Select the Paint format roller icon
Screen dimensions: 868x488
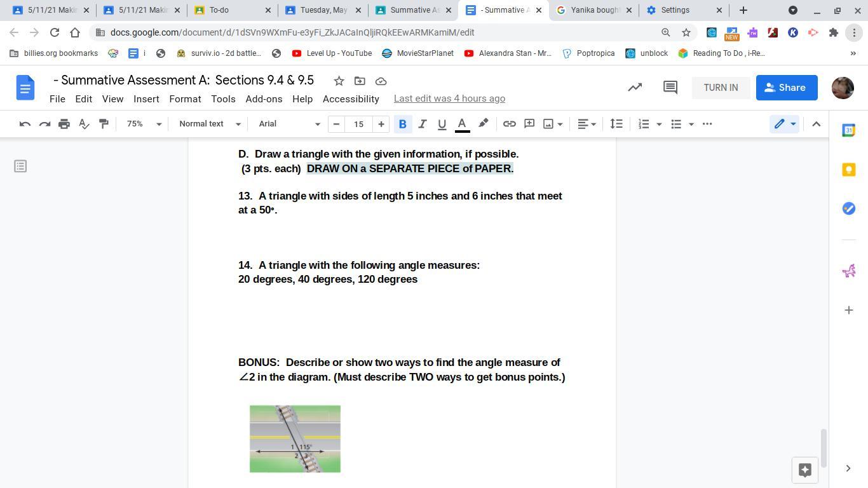[x=104, y=124]
